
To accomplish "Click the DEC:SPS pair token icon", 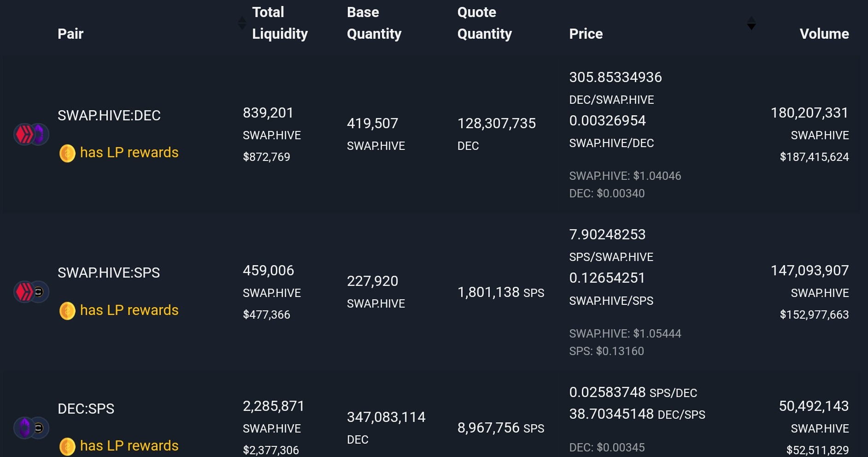I will click(31, 427).
